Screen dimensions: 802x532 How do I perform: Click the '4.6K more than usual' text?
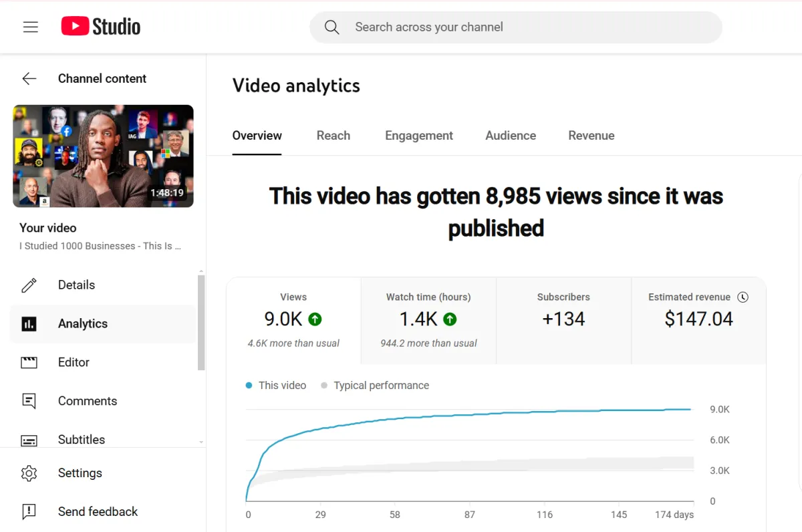(x=293, y=344)
